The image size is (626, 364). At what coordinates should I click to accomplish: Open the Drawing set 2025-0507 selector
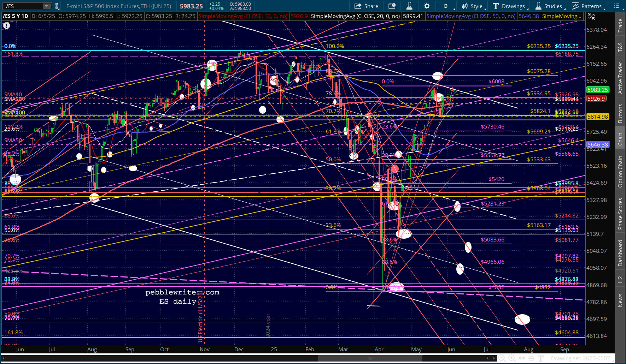pos(580,358)
